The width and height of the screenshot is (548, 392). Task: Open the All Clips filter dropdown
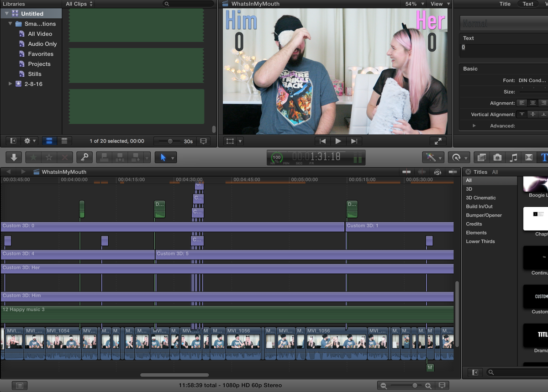79,4
